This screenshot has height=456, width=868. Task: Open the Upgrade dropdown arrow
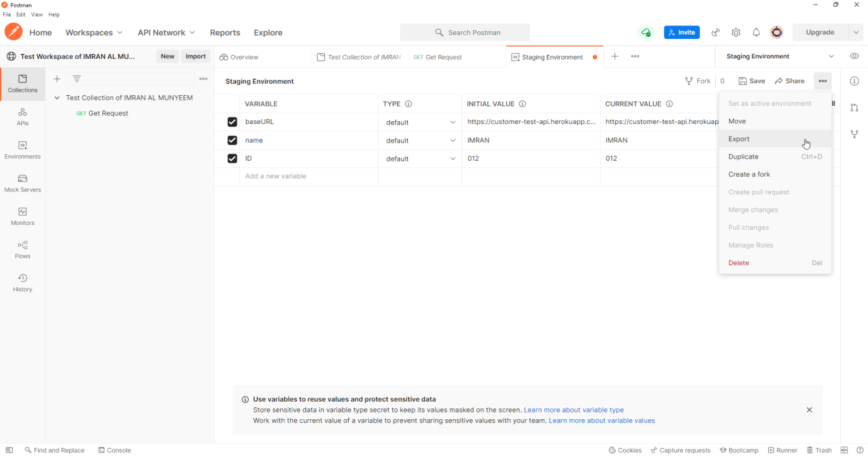(x=856, y=32)
